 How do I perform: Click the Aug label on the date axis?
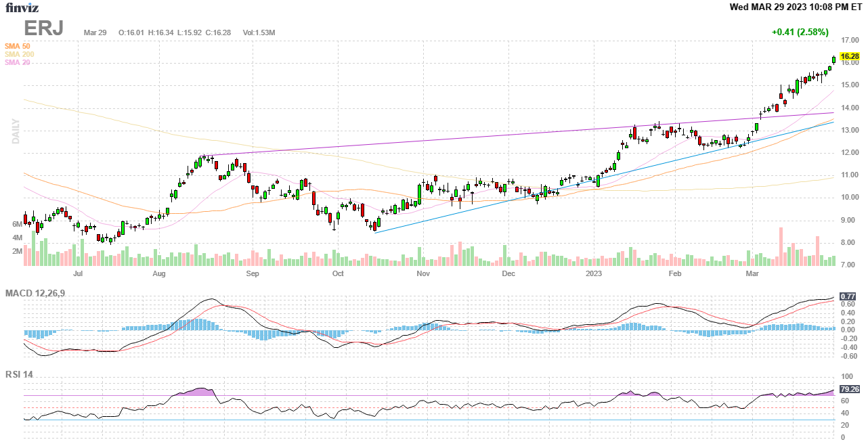click(159, 273)
